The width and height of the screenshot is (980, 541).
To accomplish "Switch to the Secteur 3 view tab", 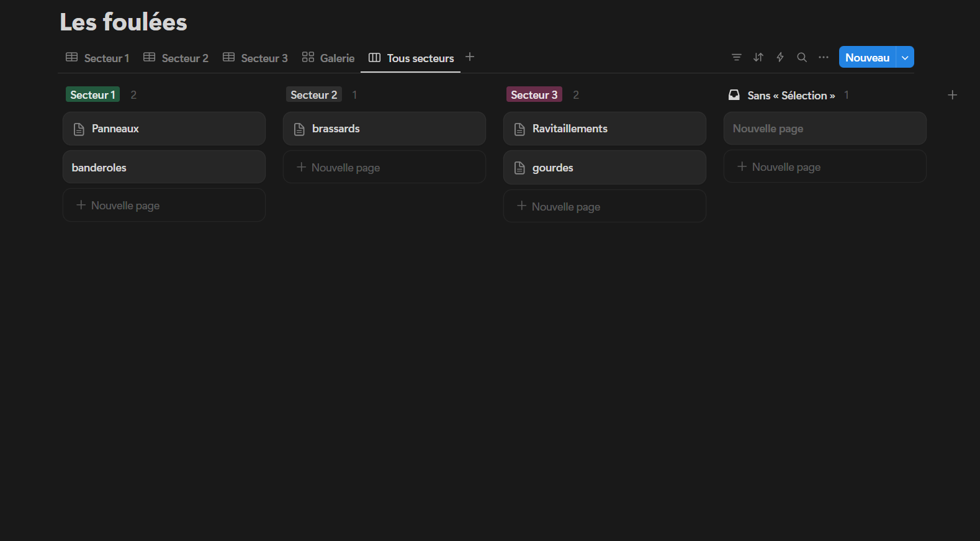I will click(x=255, y=58).
